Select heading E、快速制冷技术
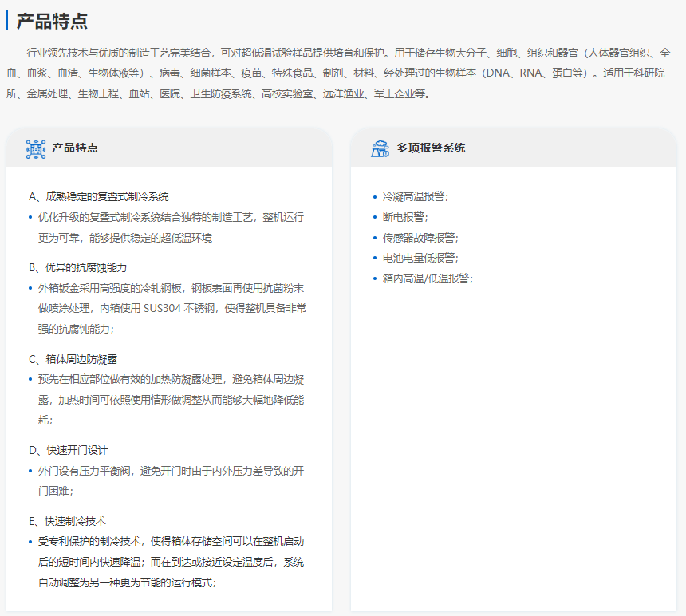Screen dimensions: 686x616 [x=67, y=521]
